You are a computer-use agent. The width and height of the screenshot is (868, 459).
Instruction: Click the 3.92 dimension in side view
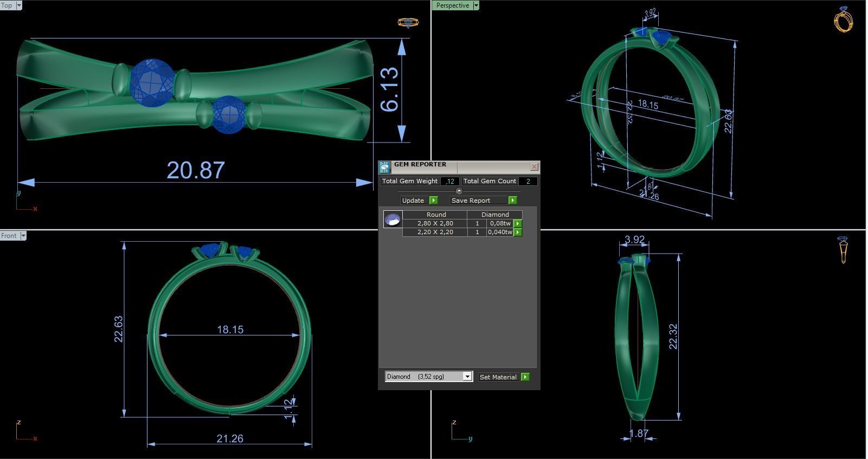tap(634, 240)
